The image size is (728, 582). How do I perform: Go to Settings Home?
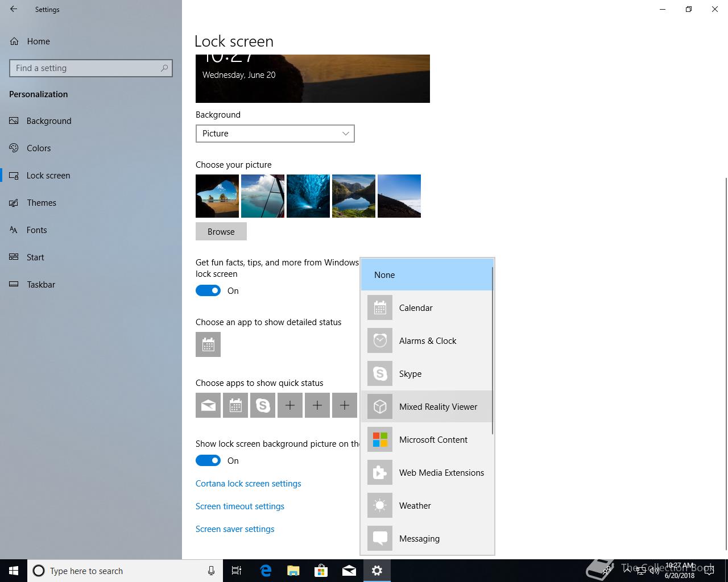coord(91,41)
